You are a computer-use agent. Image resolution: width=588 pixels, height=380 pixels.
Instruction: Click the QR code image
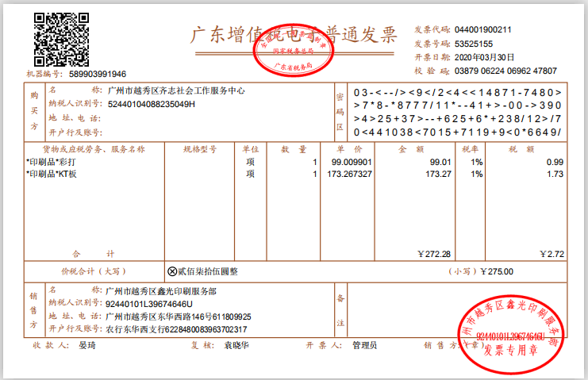(62, 40)
